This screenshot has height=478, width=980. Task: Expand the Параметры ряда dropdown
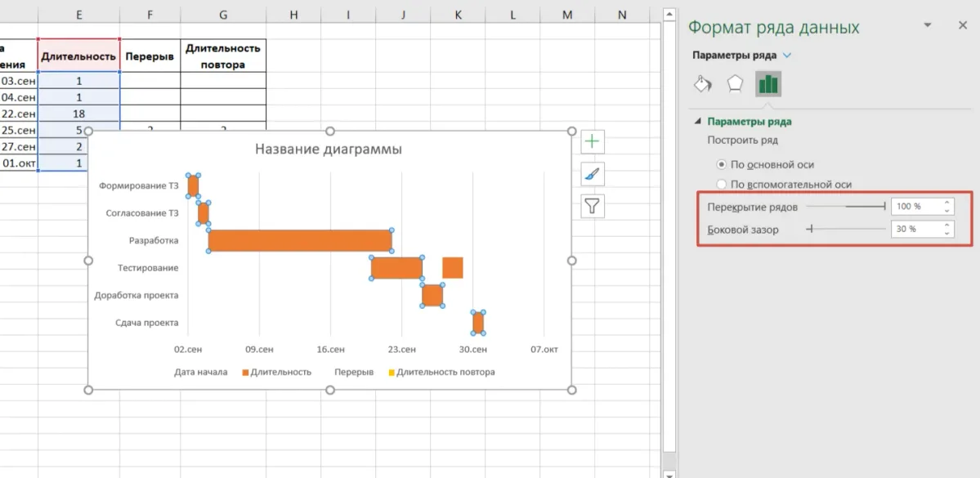pyautogui.click(x=787, y=56)
